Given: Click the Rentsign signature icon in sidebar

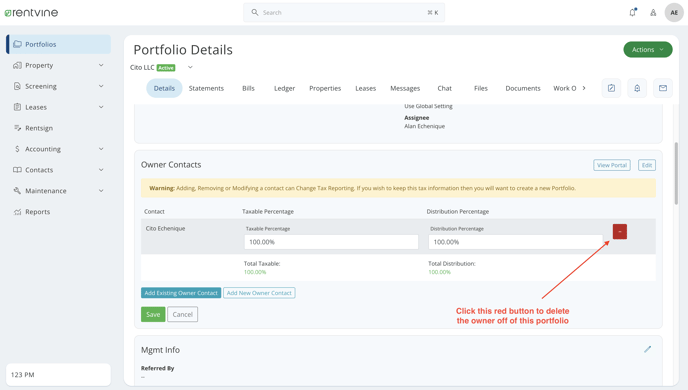Looking at the screenshot, I should tap(17, 128).
